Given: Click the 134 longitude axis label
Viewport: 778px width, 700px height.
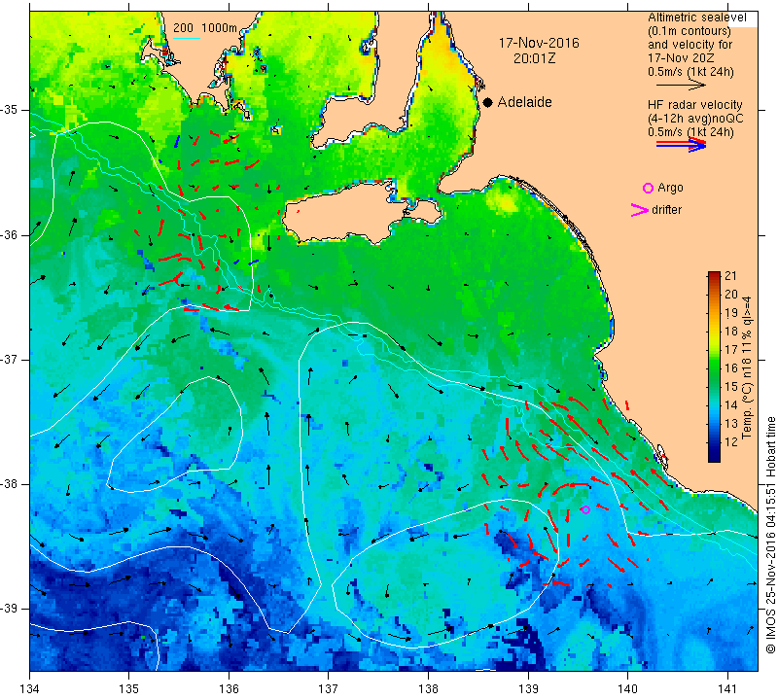Looking at the screenshot, I should tap(30, 689).
